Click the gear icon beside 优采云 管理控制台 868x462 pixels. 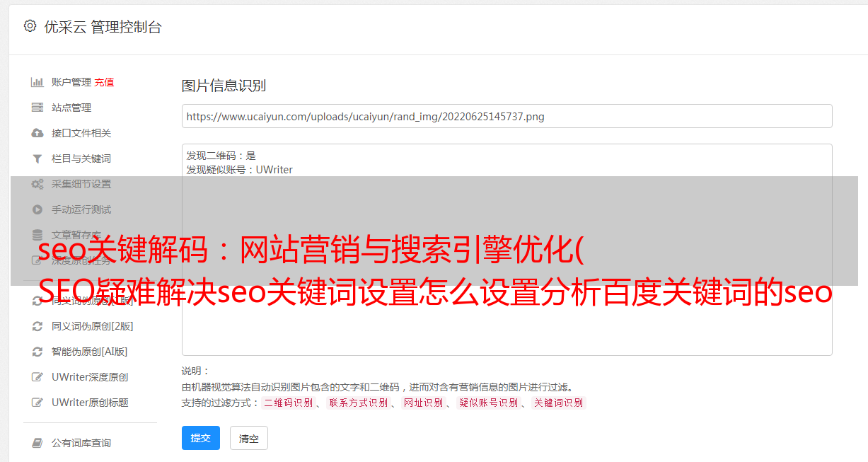click(30, 26)
